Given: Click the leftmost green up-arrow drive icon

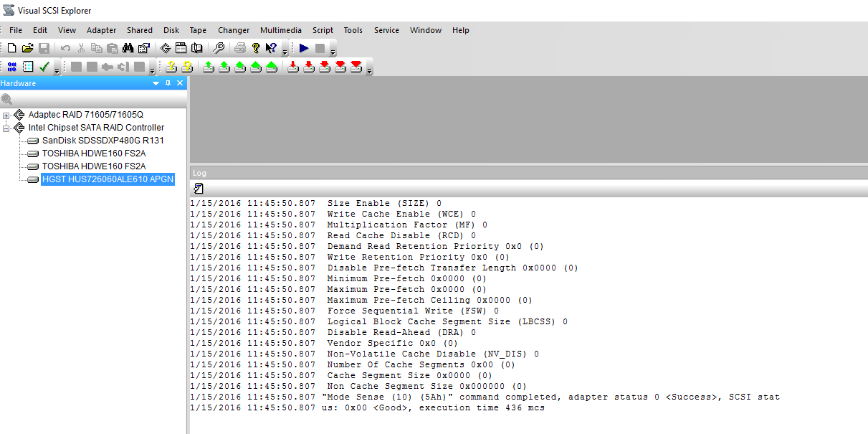Looking at the screenshot, I should [x=208, y=67].
